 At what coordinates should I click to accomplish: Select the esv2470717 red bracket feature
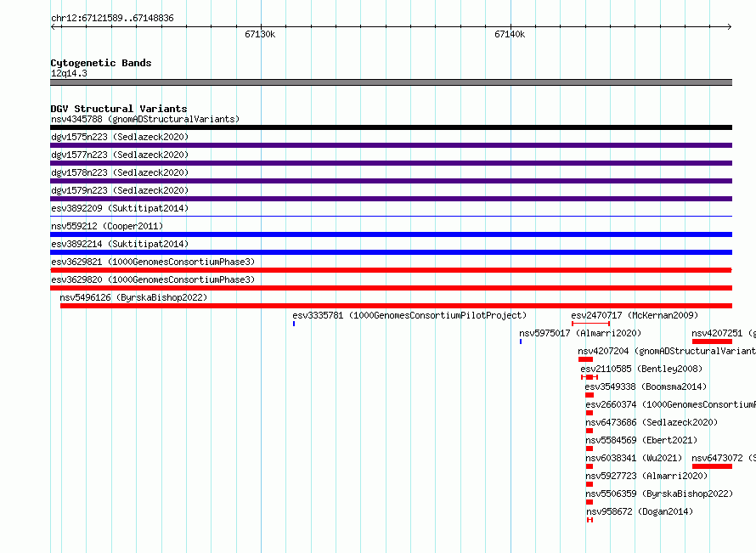[590, 324]
